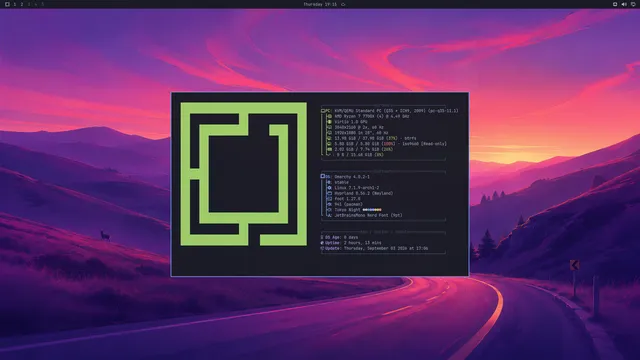Click the Thursday 19:15 clock
The width and height of the screenshot is (640, 360).
[x=320, y=4]
